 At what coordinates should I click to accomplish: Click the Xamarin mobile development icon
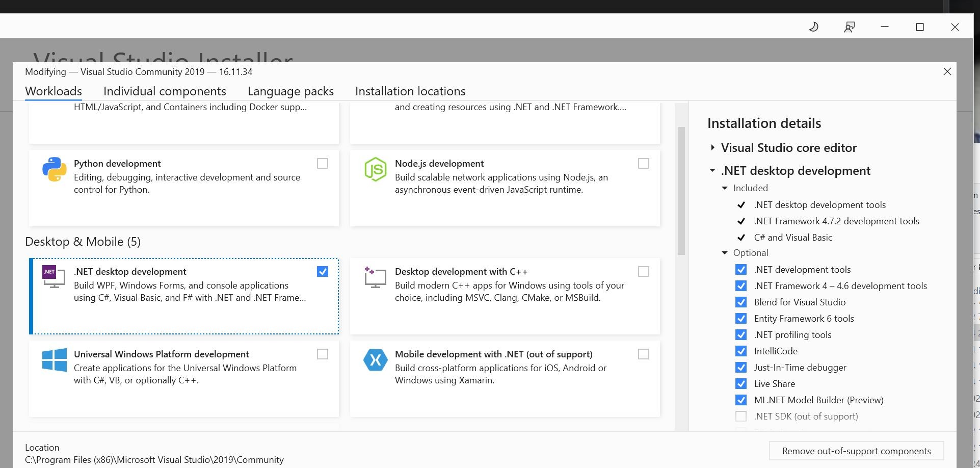pyautogui.click(x=375, y=360)
